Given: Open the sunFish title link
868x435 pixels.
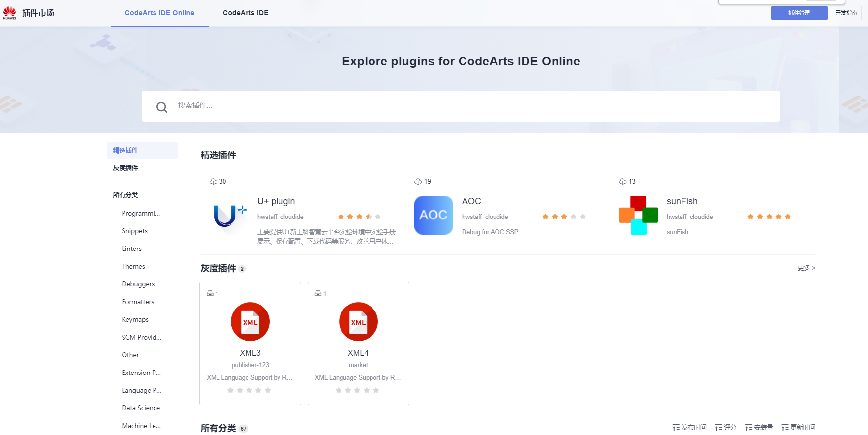Looking at the screenshot, I should coord(682,201).
